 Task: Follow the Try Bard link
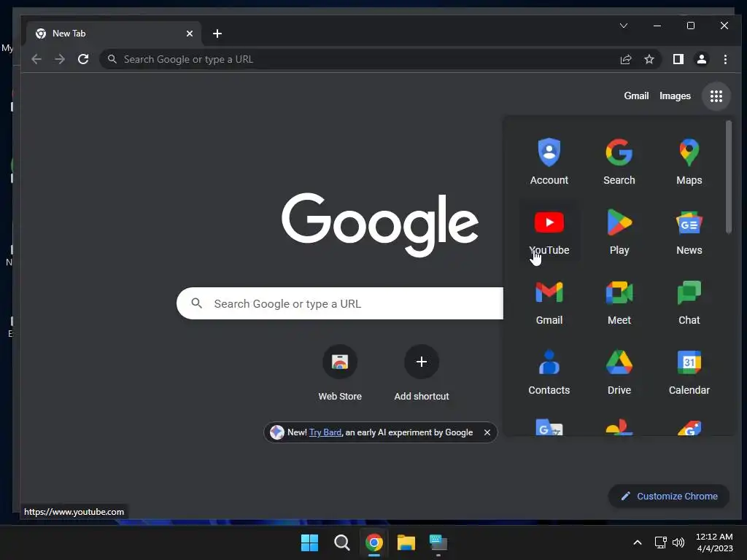pos(325,432)
